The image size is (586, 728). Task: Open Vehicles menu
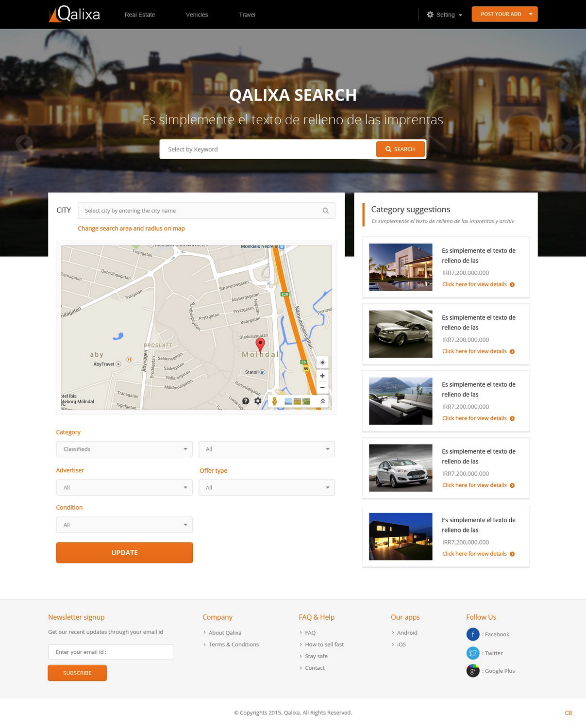pyautogui.click(x=197, y=15)
